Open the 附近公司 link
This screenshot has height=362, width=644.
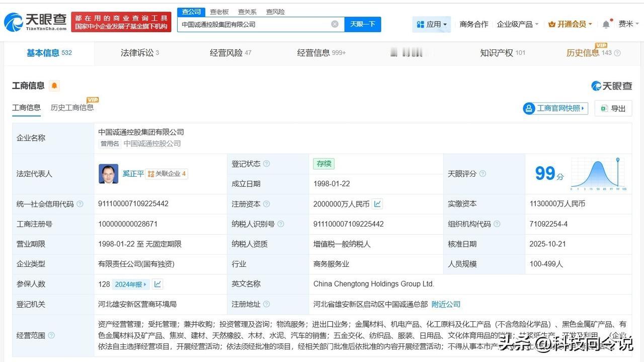[445, 304]
